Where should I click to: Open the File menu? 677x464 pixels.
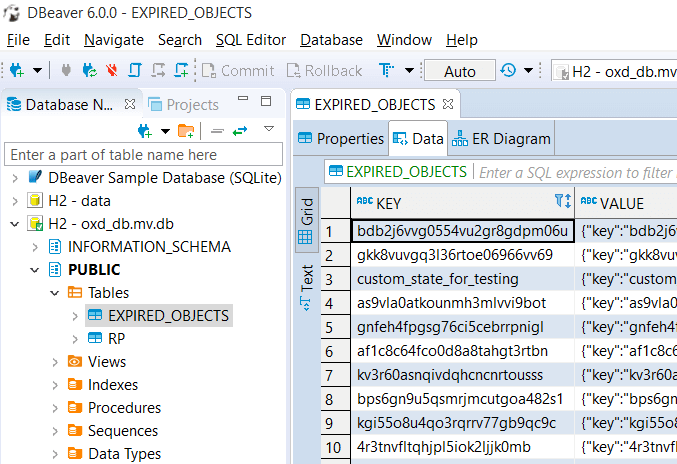coord(18,40)
